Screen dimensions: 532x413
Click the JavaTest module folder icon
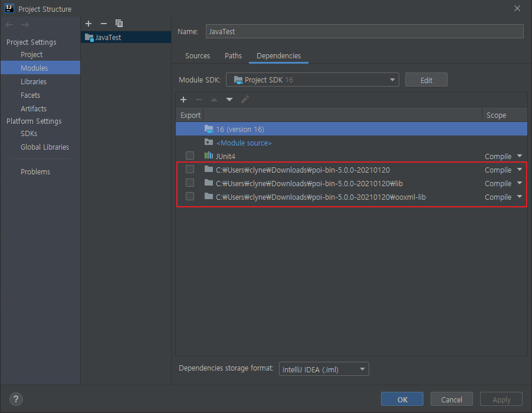[89, 38]
